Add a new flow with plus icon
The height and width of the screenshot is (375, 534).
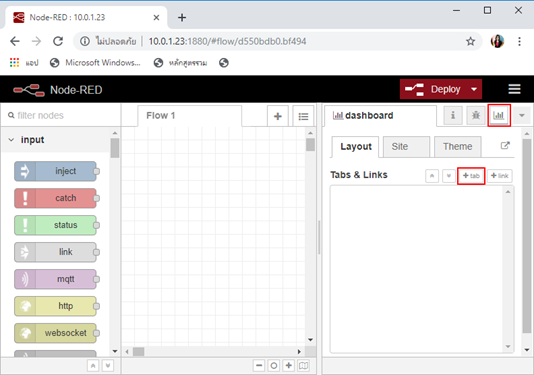pyautogui.click(x=278, y=116)
